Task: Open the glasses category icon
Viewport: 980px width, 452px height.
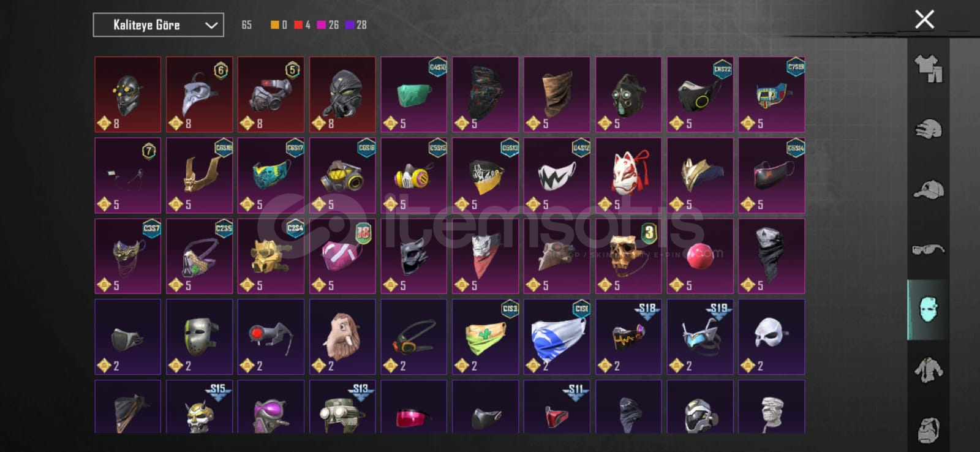Action: (929, 249)
